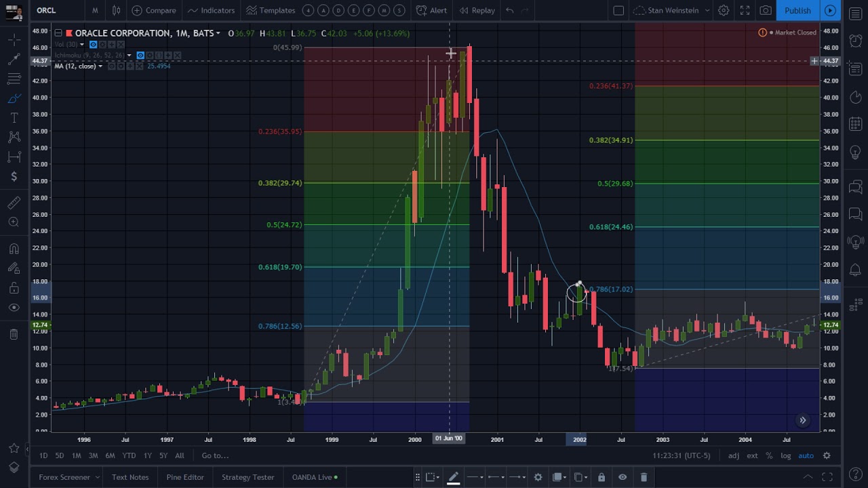The height and width of the screenshot is (488, 868).
Task: Open indicator Templates
Action: click(271, 10)
